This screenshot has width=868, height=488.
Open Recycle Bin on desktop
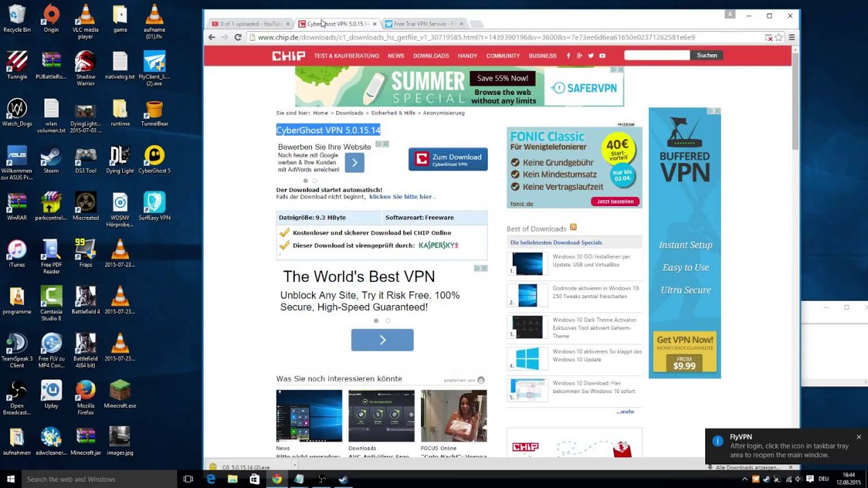tap(17, 18)
